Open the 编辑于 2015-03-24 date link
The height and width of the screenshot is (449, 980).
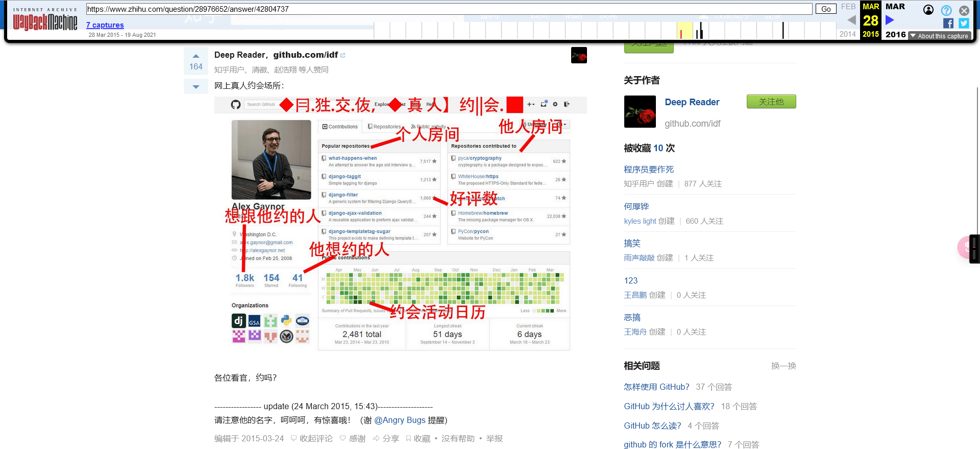pyautogui.click(x=249, y=439)
